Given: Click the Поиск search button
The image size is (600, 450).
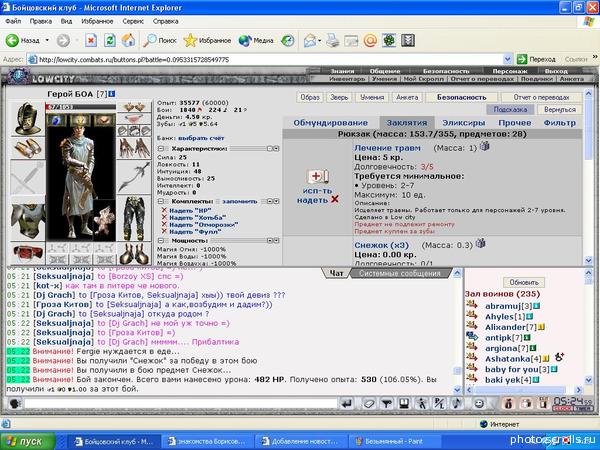Looking at the screenshot, I should coord(160,40).
